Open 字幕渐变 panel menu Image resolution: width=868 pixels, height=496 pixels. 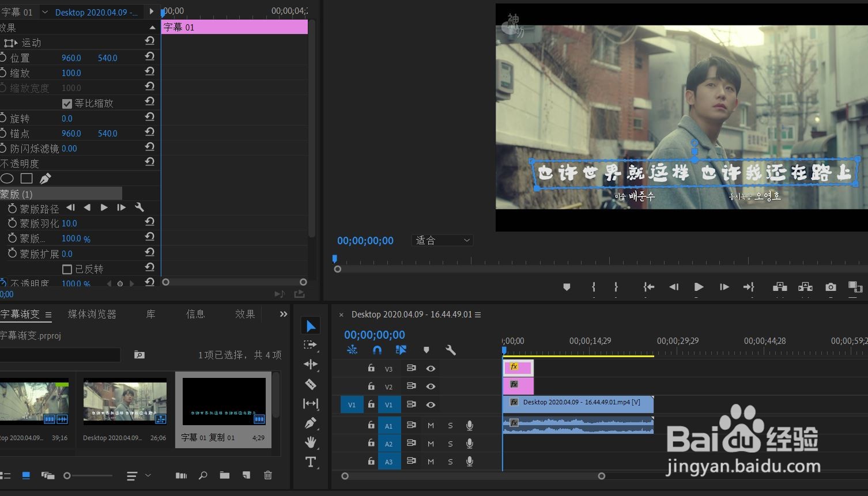click(x=48, y=315)
